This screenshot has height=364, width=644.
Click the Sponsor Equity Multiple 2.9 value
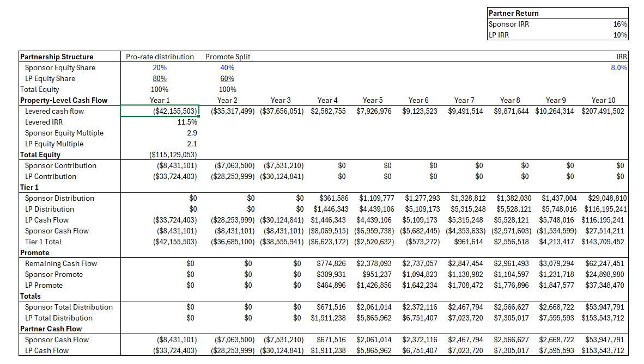(x=192, y=133)
